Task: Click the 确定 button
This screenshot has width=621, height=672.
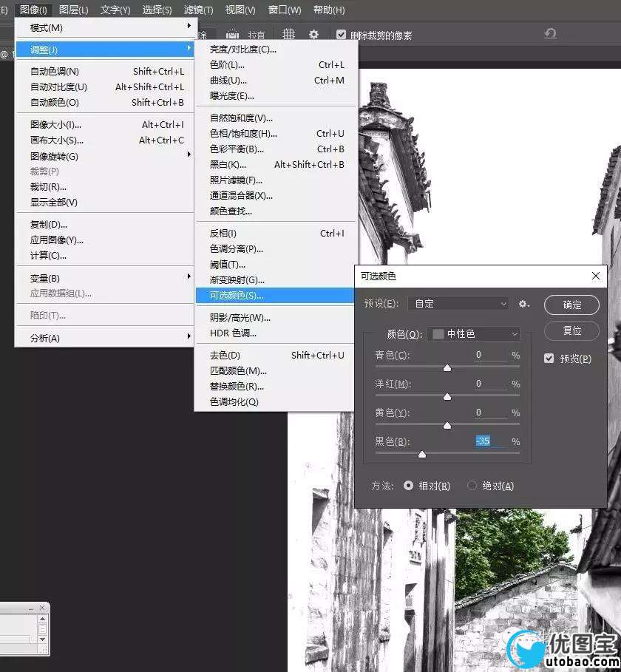Action: [571, 305]
